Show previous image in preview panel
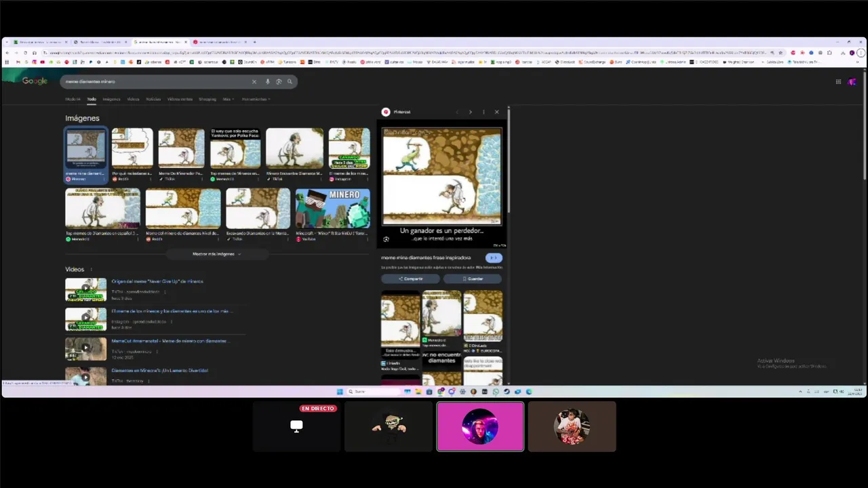Image resolution: width=868 pixels, height=488 pixels. [457, 112]
